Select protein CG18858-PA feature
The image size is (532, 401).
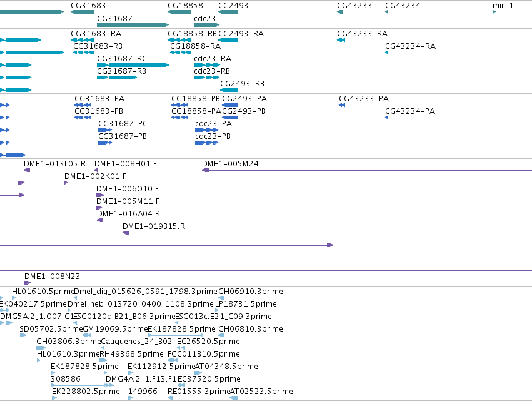tap(180, 118)
